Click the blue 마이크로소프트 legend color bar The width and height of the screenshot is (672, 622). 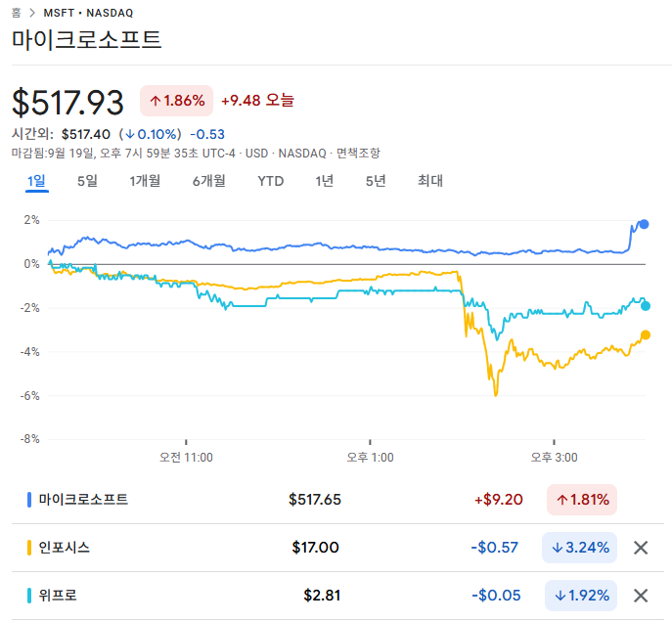29,500
